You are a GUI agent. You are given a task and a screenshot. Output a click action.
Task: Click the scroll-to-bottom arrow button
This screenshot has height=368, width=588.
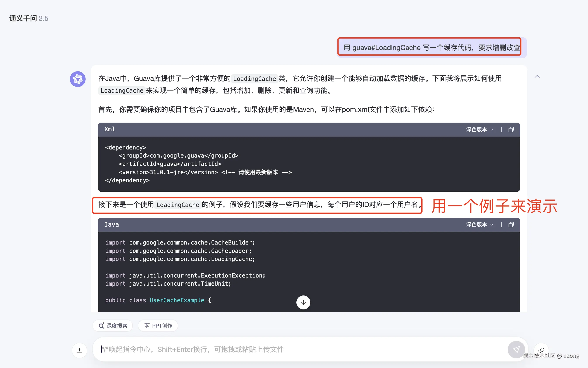pos(303,302)
